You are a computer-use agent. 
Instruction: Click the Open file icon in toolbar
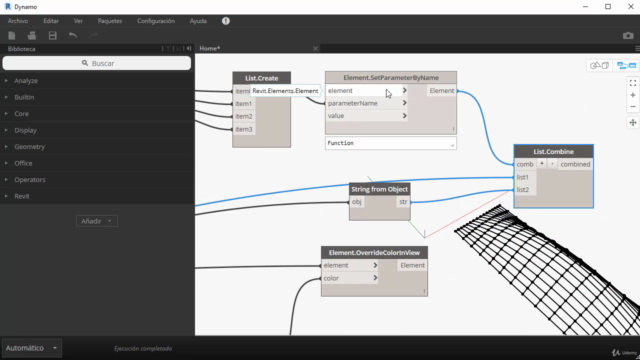32,36
